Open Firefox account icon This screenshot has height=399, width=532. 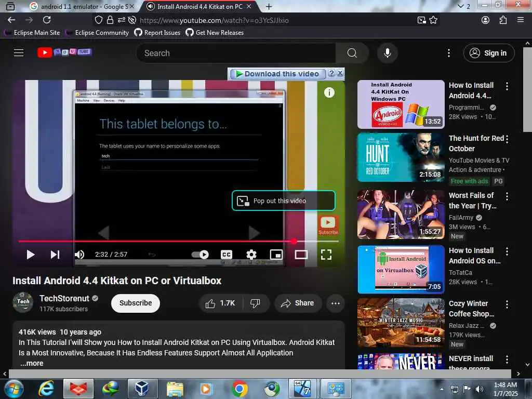pos(486,20)
